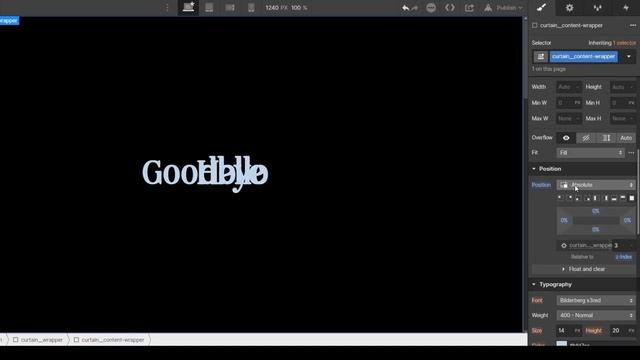640x360 pixels.
Task: Open the Publish dropdown
Action: [509, 8]
